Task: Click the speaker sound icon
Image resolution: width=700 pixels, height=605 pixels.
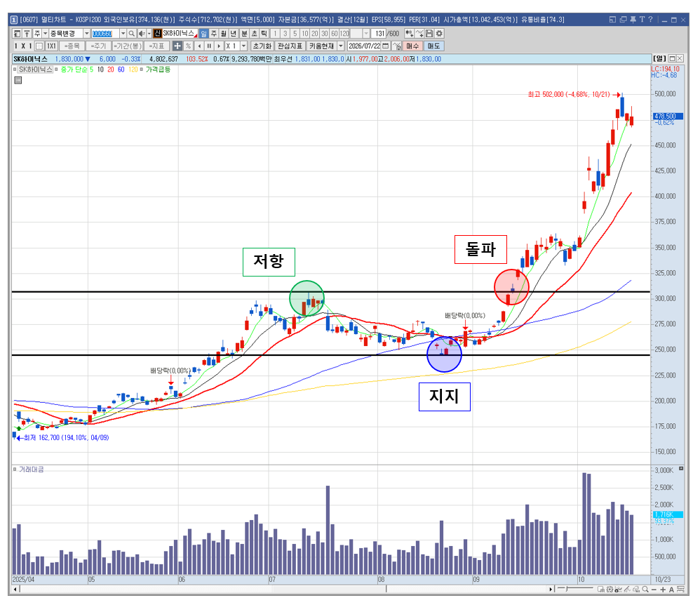Action: point(142,34)
